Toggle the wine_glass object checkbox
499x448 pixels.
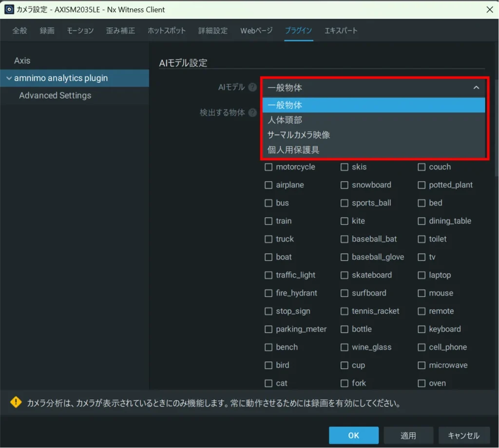(x=345, y=347)
